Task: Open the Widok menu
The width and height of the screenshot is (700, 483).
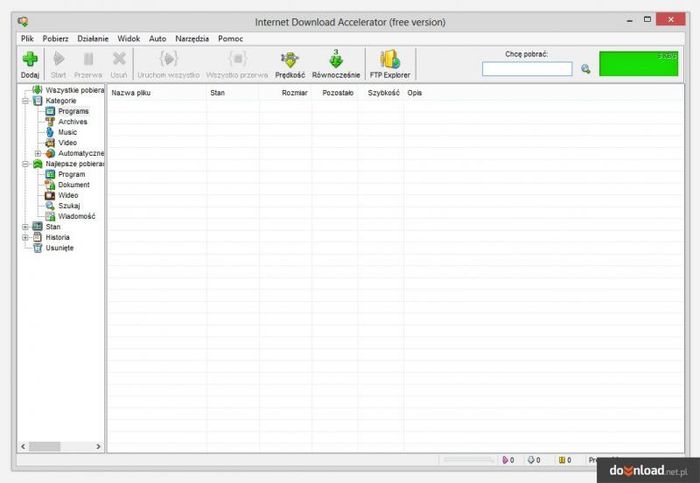Action: 128,38
